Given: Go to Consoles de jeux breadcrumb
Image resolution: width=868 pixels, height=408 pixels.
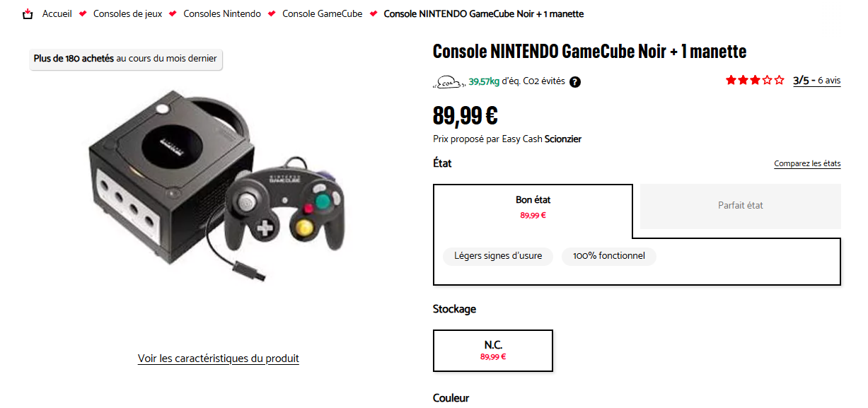Looking at the screenshot, I should pos(127,14).
